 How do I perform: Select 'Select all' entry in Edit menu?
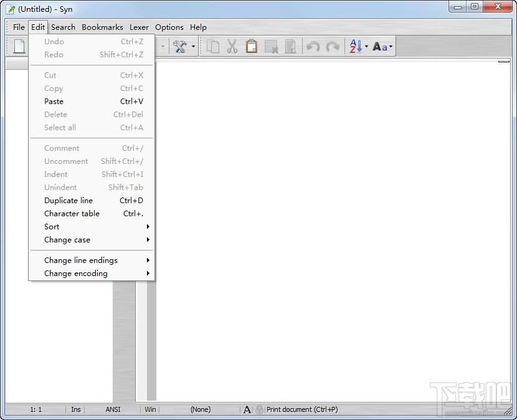[x=92, y=127]
